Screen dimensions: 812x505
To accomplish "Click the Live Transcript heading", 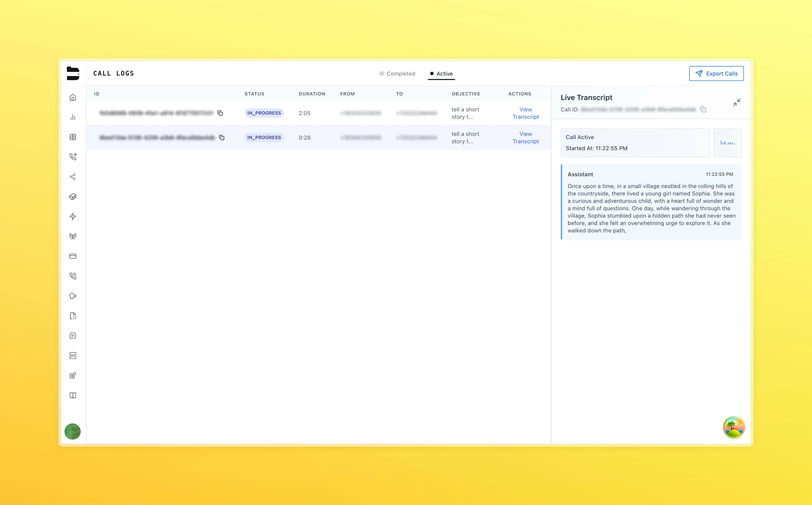I will 586,97.
